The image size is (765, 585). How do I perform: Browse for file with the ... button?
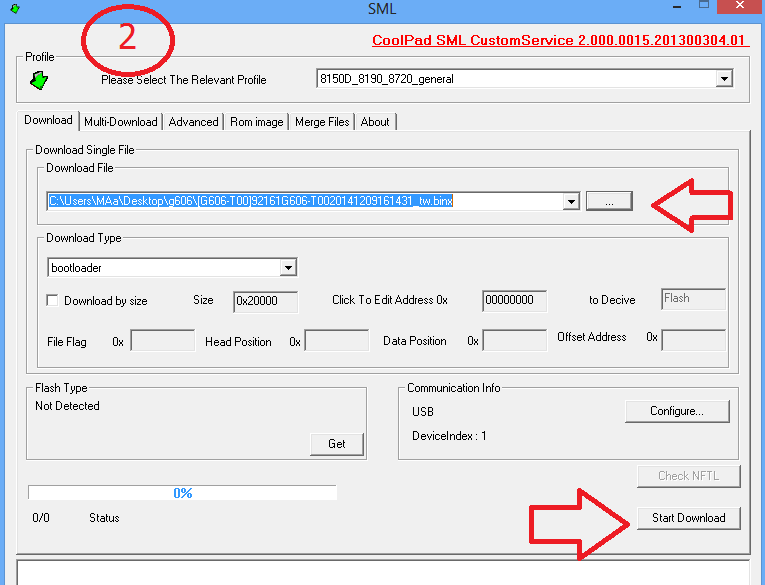(x=609, y=201)
